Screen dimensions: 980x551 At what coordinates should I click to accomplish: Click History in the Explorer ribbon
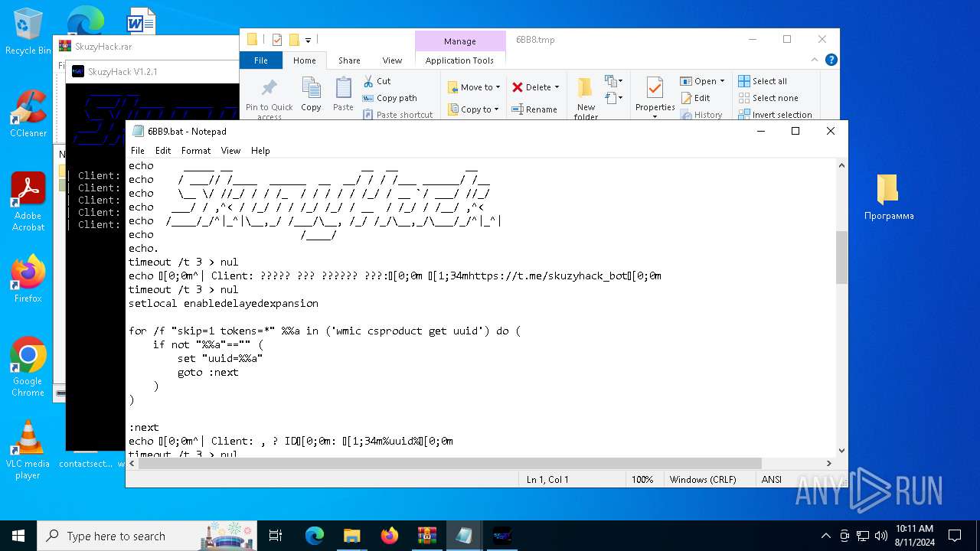tap(701, 115)
